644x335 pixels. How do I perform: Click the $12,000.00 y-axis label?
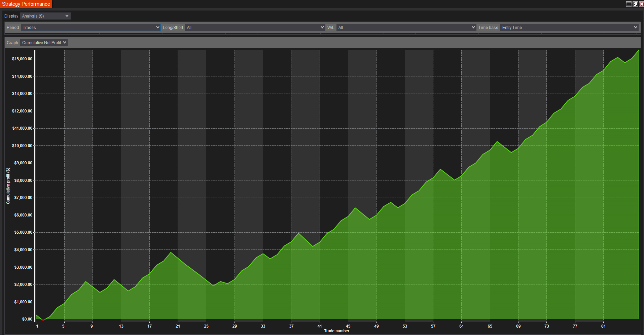[22, 111]
